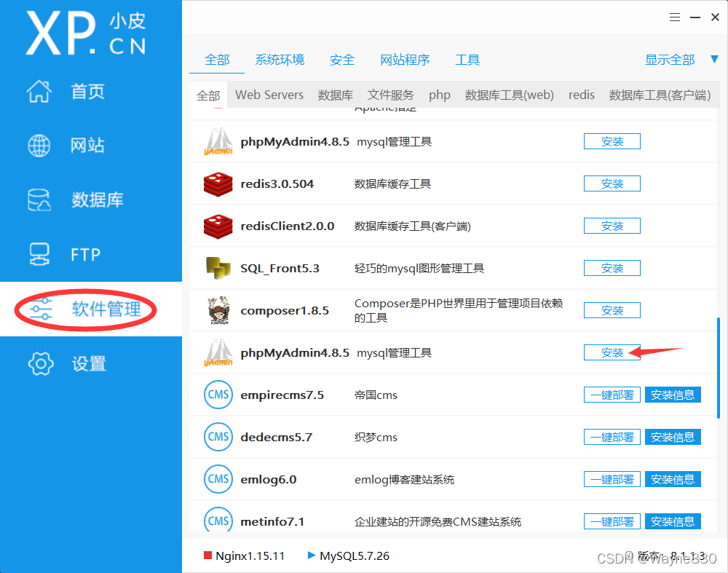This screenshot has width=728, height=573.
Task: Click the redisClient2.0.0 icon
Action: (218, 226)
